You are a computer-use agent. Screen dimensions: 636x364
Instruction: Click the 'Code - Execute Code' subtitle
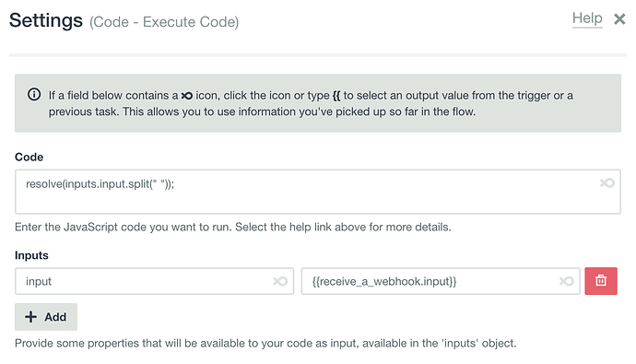(x=164, y=22)
